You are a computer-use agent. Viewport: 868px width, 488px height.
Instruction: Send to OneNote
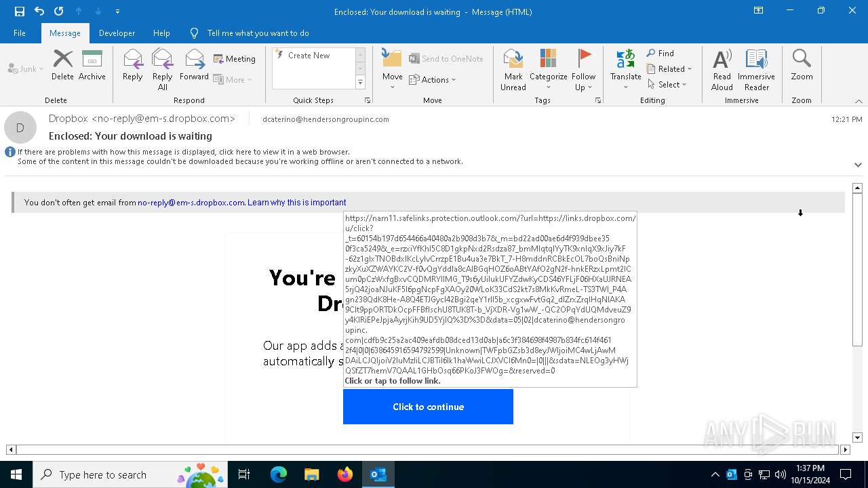pos(446,59)
